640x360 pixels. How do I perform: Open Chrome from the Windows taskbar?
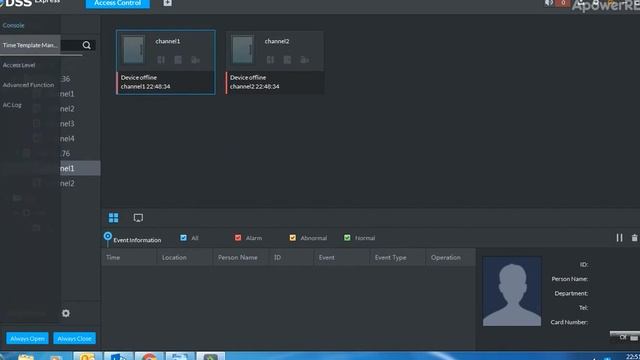(x=149, y=356)
